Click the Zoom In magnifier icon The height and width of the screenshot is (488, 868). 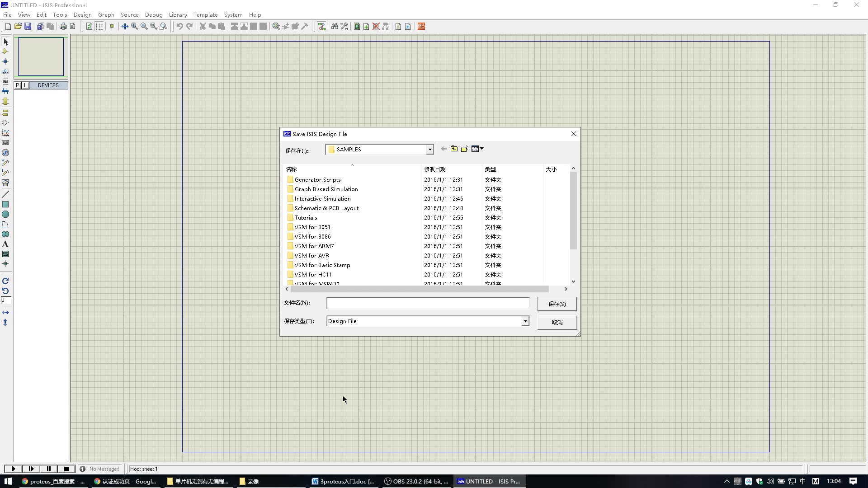coord(134,26)
